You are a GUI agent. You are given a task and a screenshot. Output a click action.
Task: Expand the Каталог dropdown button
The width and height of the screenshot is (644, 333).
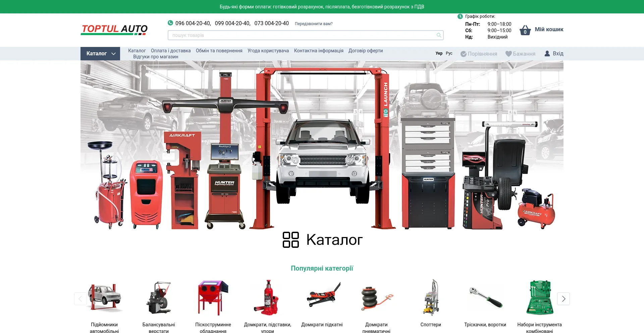click(x=100, y=54)
